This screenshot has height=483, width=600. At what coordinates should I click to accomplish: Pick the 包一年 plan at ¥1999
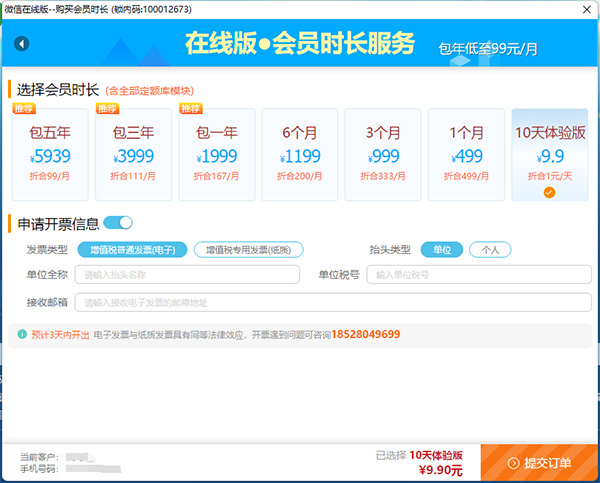coord(216,155)
